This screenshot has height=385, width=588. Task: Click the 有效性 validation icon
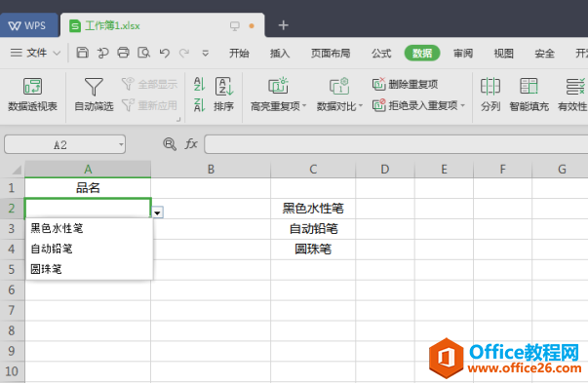pyautogui.click(x=575, y=86)
